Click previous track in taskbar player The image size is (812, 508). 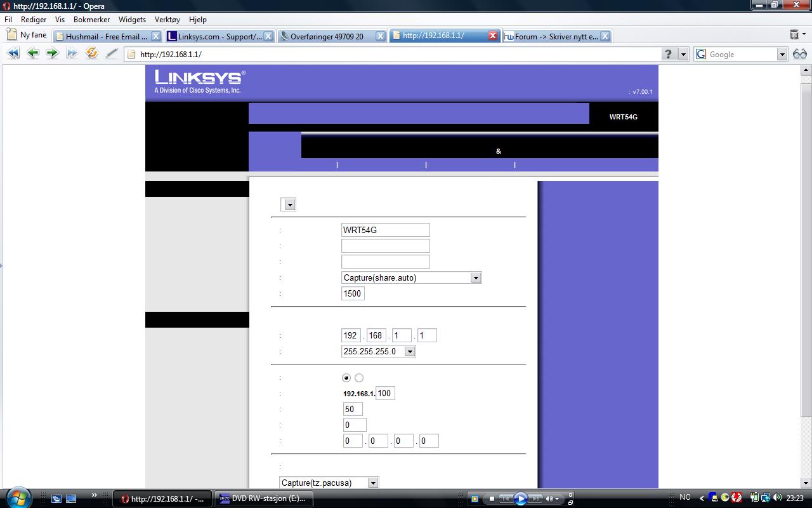(506, 498)
